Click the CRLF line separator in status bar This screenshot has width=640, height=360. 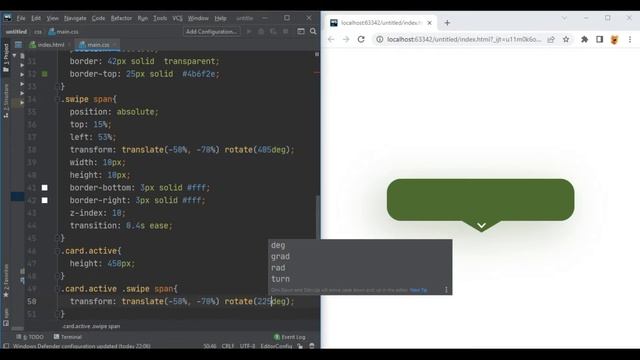pos(228,346)
